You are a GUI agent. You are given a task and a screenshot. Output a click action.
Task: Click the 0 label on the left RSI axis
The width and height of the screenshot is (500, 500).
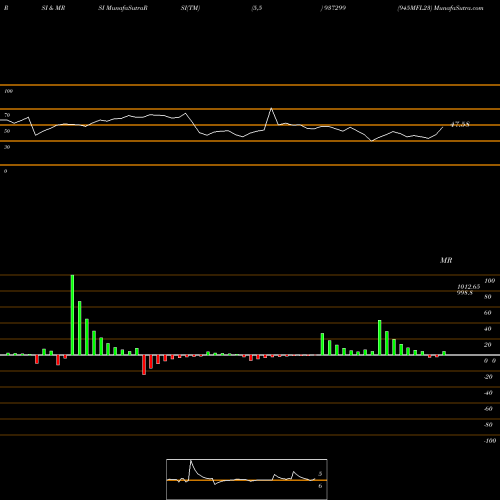pyautogui.click(x=5, y=171)
